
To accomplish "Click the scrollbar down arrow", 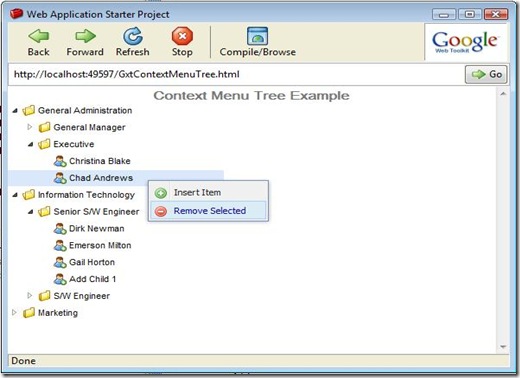I will 503,347.
